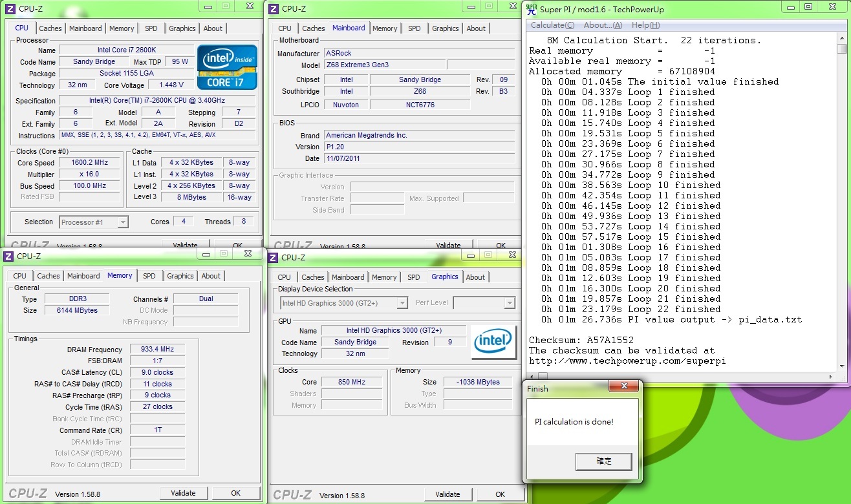Viewport: 851px width, 504px height.
Task: Click the Channels # value Dual
Action: pyautogui.click(x=206, y=299)
